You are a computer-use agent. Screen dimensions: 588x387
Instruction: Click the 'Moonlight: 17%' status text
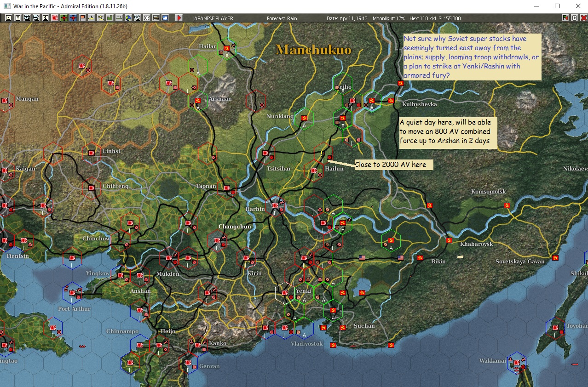389,18
